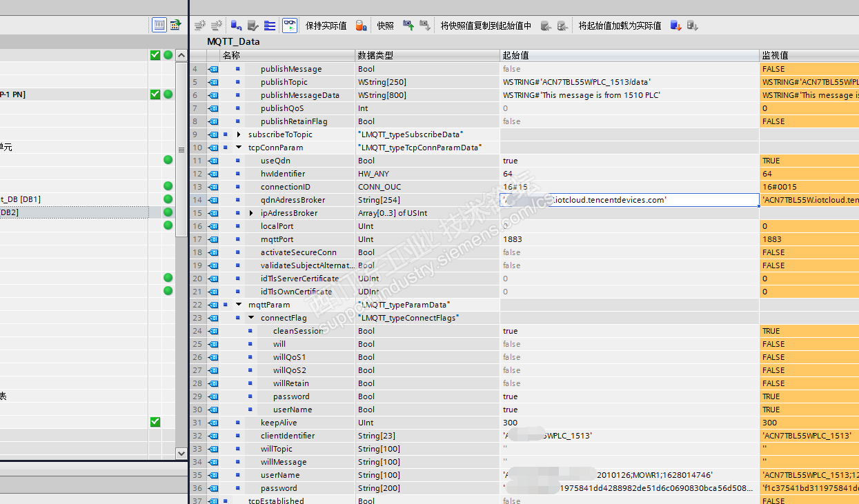859x504 pixels.
Task: Click the 快照 snapshot button
Action: coord(385,26)
